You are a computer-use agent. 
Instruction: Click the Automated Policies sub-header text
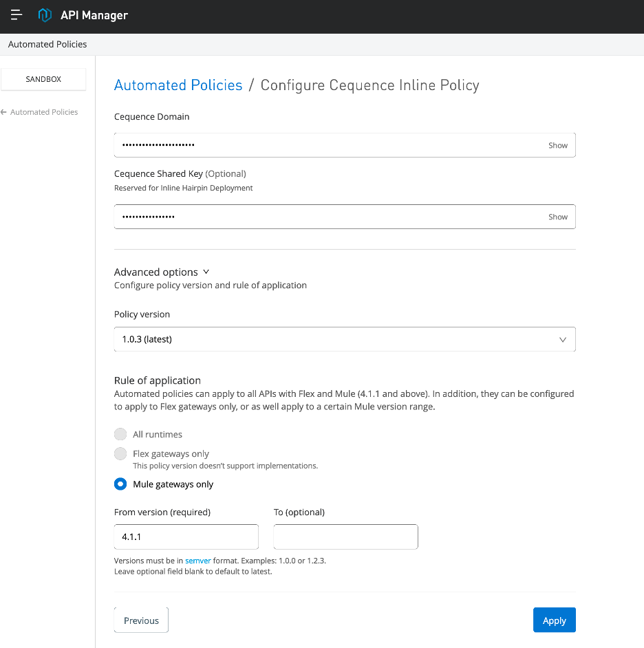point(47,44)
